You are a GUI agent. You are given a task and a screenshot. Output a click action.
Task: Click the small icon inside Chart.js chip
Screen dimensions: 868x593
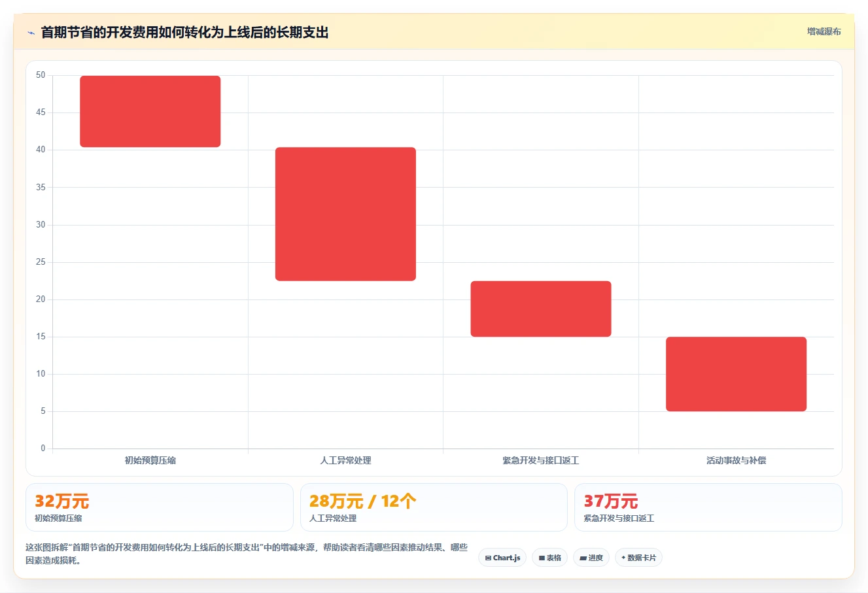click(488, 558)
